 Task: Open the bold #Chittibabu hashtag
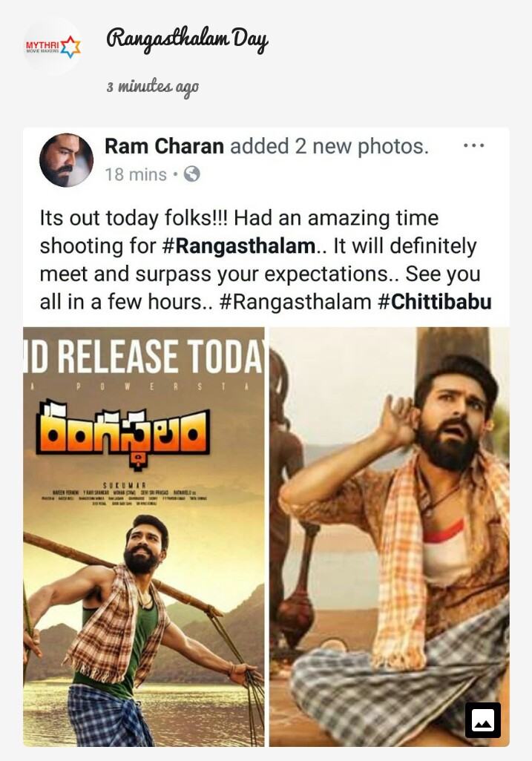click(x=435, y=302)
